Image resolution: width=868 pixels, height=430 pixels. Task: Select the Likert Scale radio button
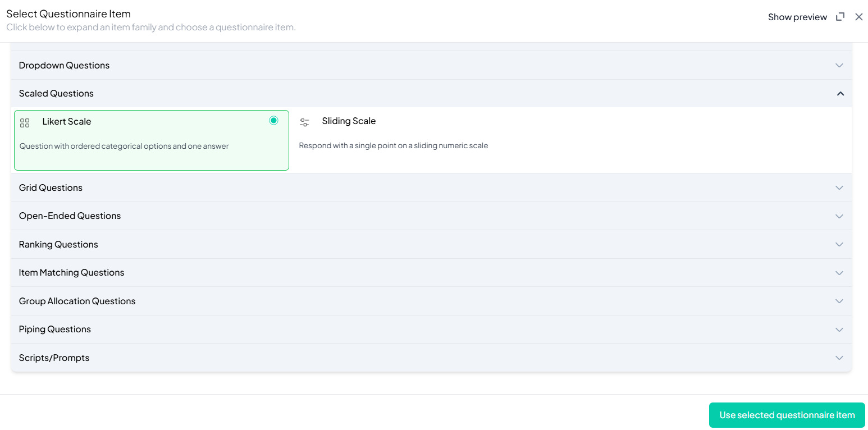[x=273, y=121]
